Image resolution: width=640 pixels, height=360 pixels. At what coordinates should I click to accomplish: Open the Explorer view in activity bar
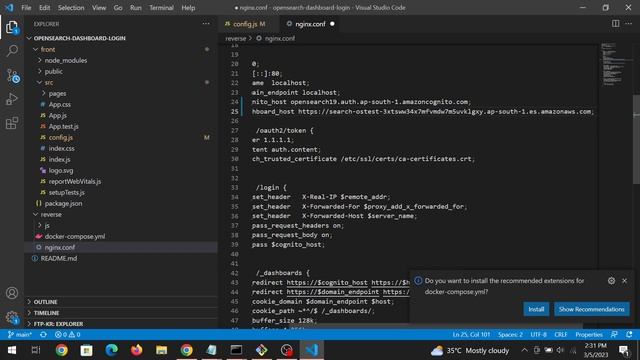click(x=12, y=27)
